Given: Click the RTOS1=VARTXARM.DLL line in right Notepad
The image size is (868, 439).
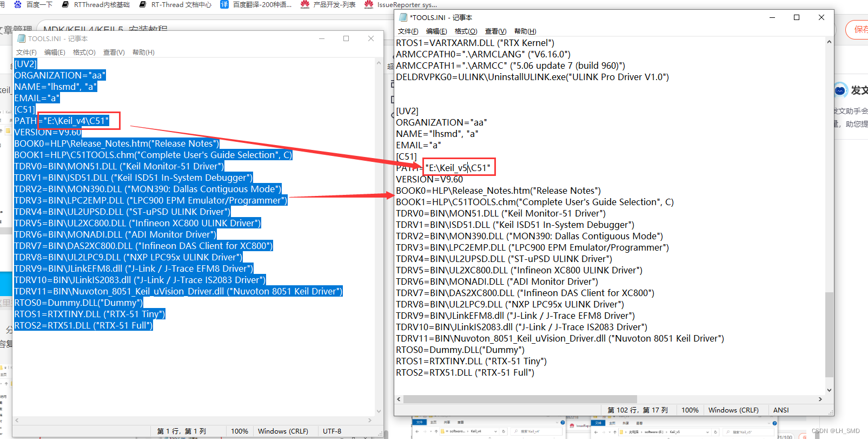Looking at the screenshot, I should [x=475, y=43].
